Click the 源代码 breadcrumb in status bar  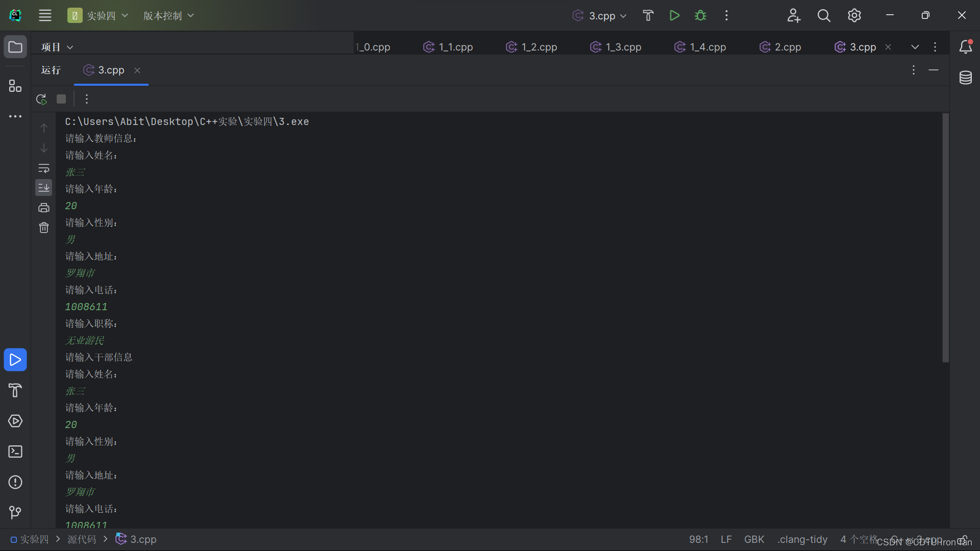click(82, 539)
